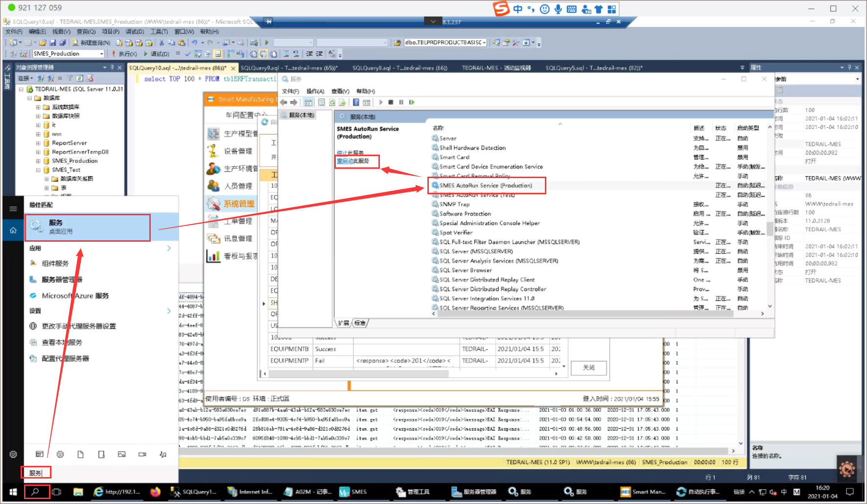The image size is (867, 504).
Task: Collapse the SMES_Test database node
Action: [38, 170]
